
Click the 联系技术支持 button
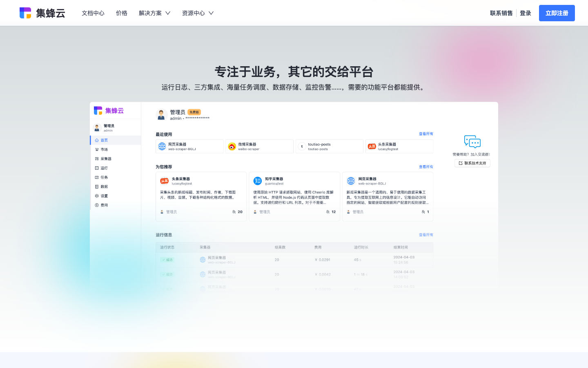pos(472,163)
